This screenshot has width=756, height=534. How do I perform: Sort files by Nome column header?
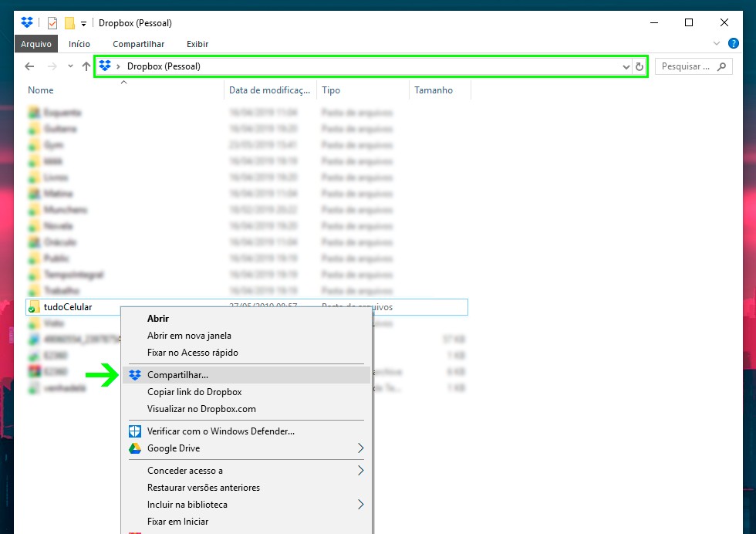pyautogui.click(x=41, y=90)
